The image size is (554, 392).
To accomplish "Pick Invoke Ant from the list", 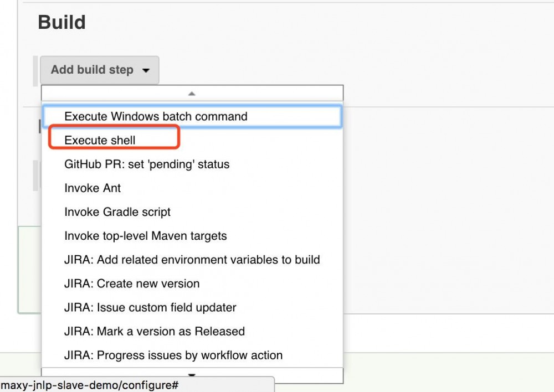I will (92, 188).
